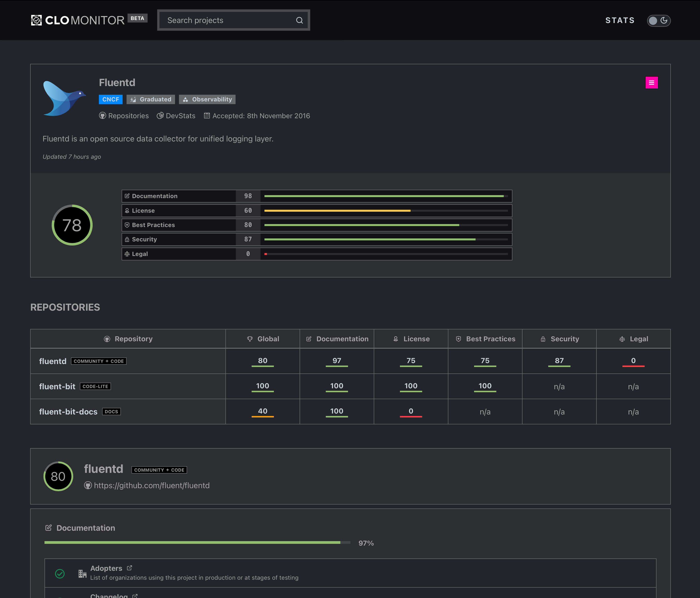Viewport: 700px width, 598px height.
Task: Click the CNCF foundation badge
Action: [x=110, y=99]
